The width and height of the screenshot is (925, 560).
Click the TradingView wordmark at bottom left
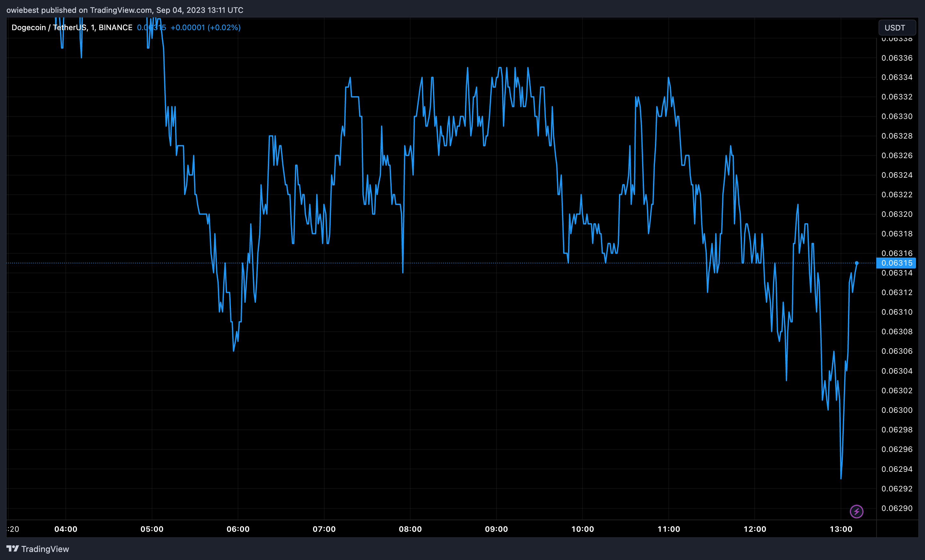point(45,549)
